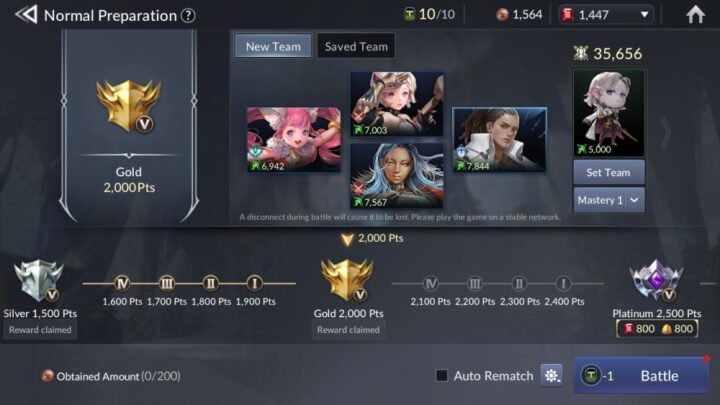Click the Set Team button
720x405 pixels.
pos(608,173)
